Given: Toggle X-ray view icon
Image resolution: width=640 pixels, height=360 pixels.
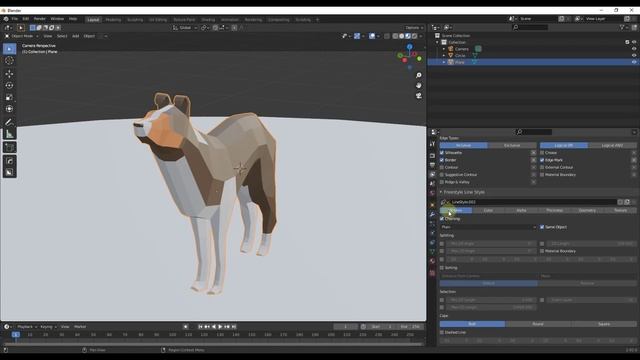Looking at the screenshot, I should pyautogui.click(x=387, y=36).
